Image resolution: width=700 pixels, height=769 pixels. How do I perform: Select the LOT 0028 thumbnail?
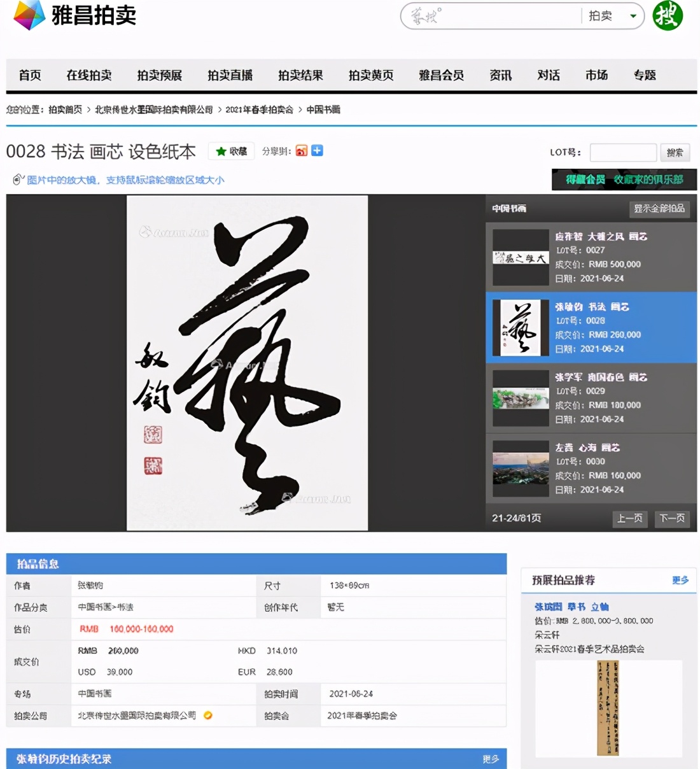(x=521, y=328)
